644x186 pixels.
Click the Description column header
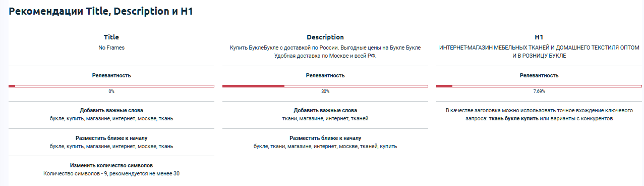[325, 37]
